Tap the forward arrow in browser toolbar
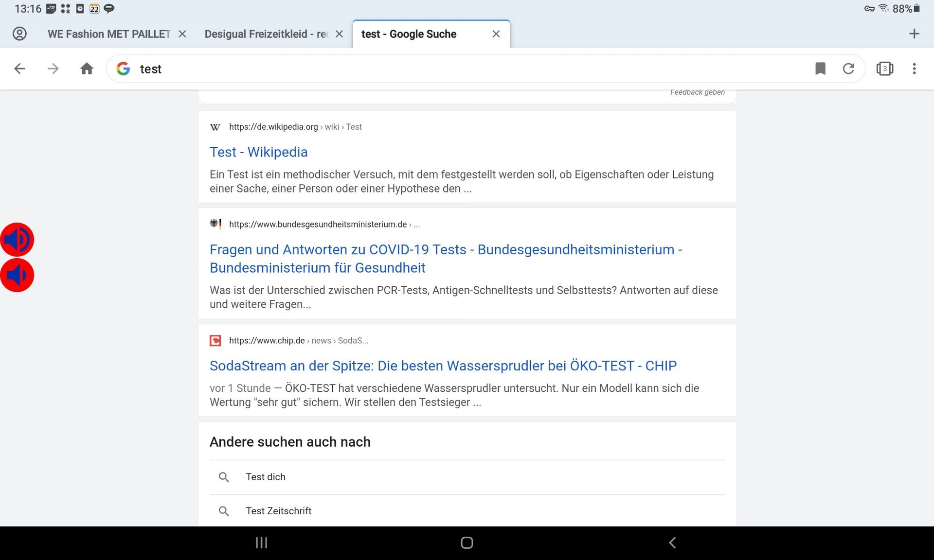This screenshot has width=934, height=560. click(53, 69)
